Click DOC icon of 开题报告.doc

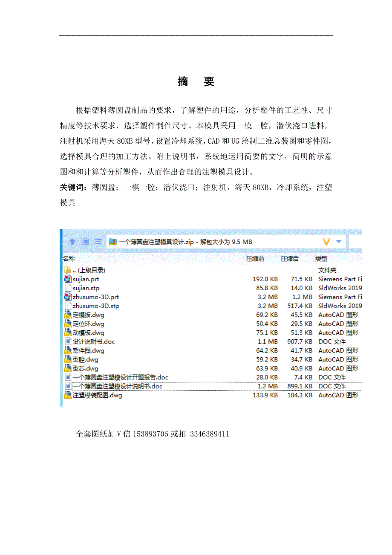(67, 378)
